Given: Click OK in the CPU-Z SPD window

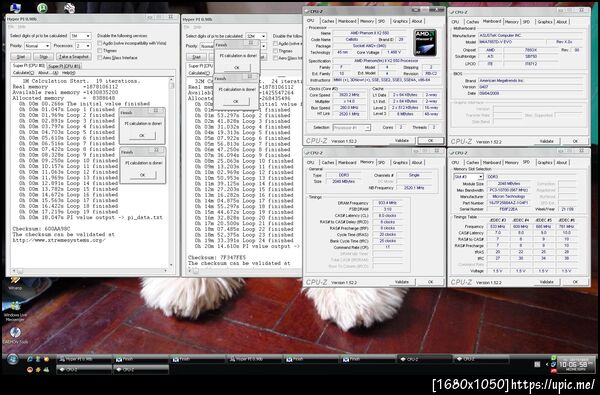Looking at the screenshot, I should [575, 282].
